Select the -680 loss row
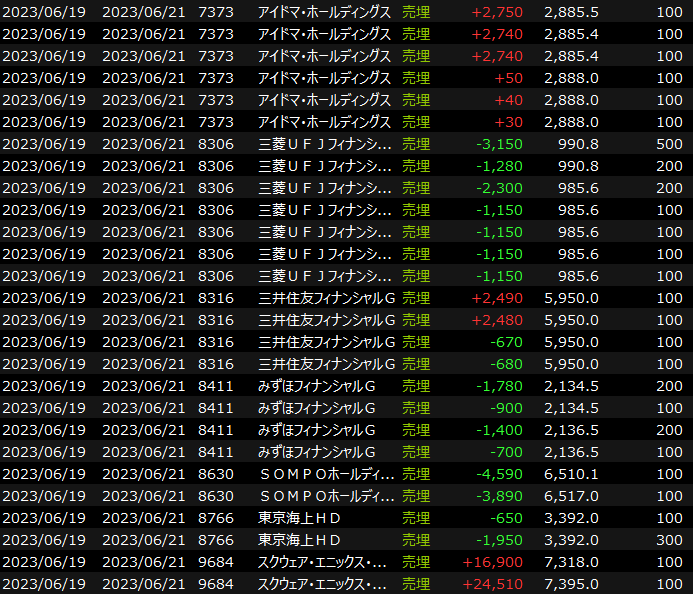693x594 pixels. click(x=506, y=364)
